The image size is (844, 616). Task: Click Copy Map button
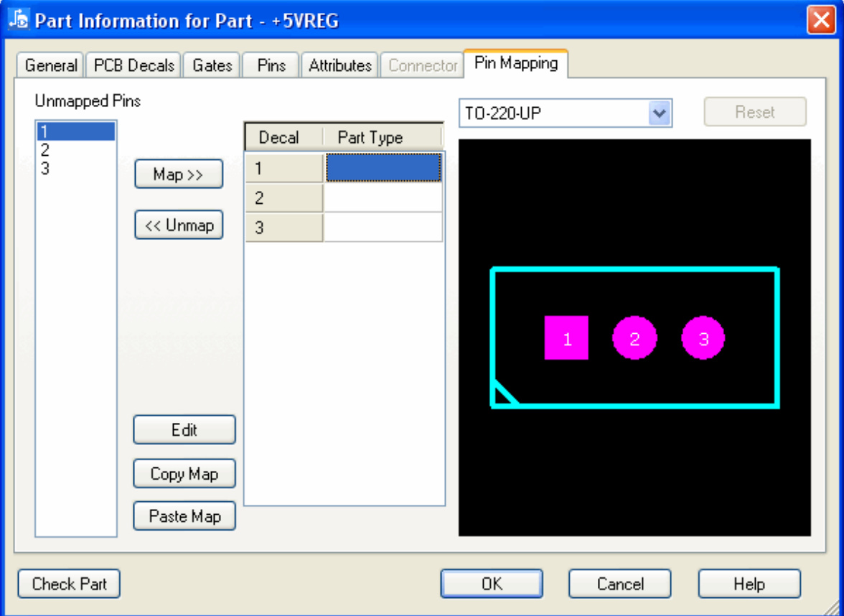click(184, 474)
